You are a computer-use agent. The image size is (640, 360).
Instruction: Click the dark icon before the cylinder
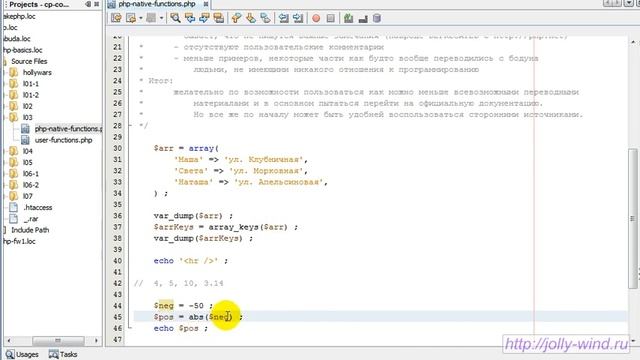coord(363,18)
